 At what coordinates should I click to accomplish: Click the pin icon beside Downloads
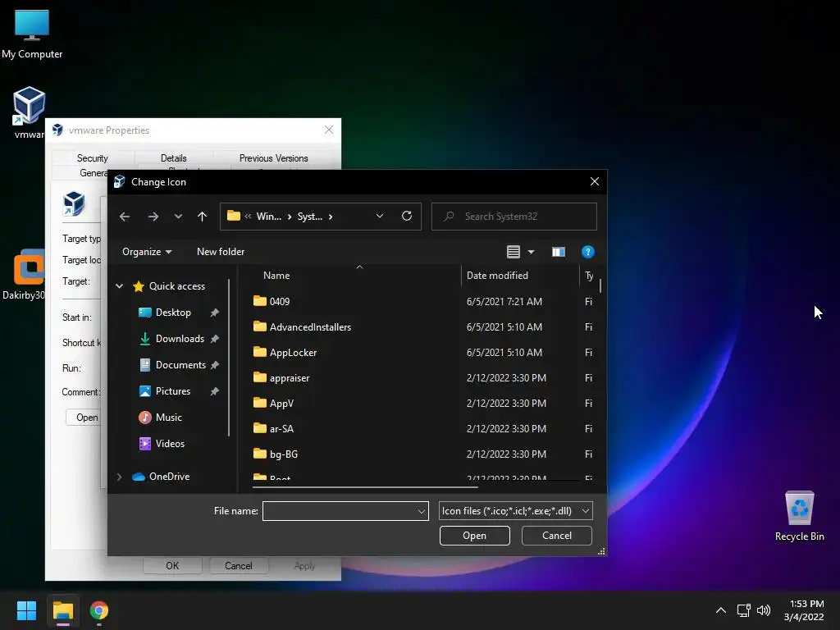214,339
